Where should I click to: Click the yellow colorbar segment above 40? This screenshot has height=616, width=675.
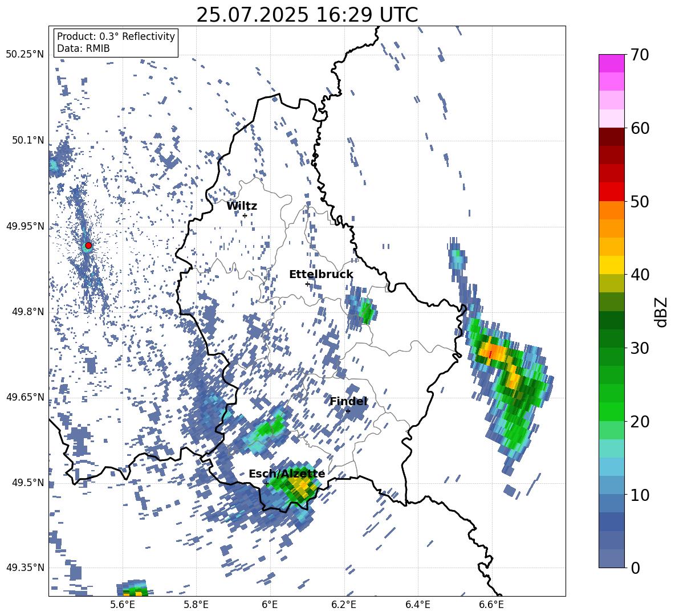point(611,265)
